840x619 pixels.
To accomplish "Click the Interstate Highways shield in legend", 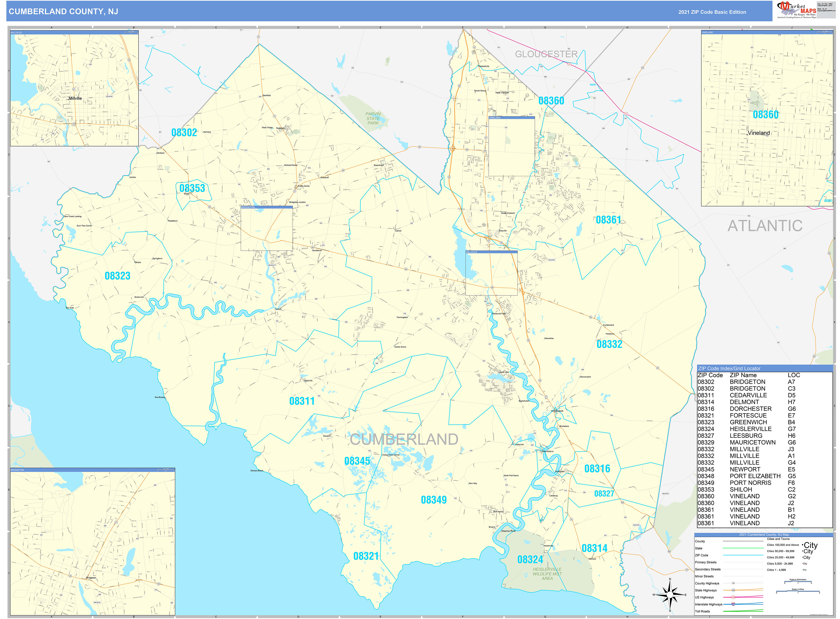I will point(733,604).
